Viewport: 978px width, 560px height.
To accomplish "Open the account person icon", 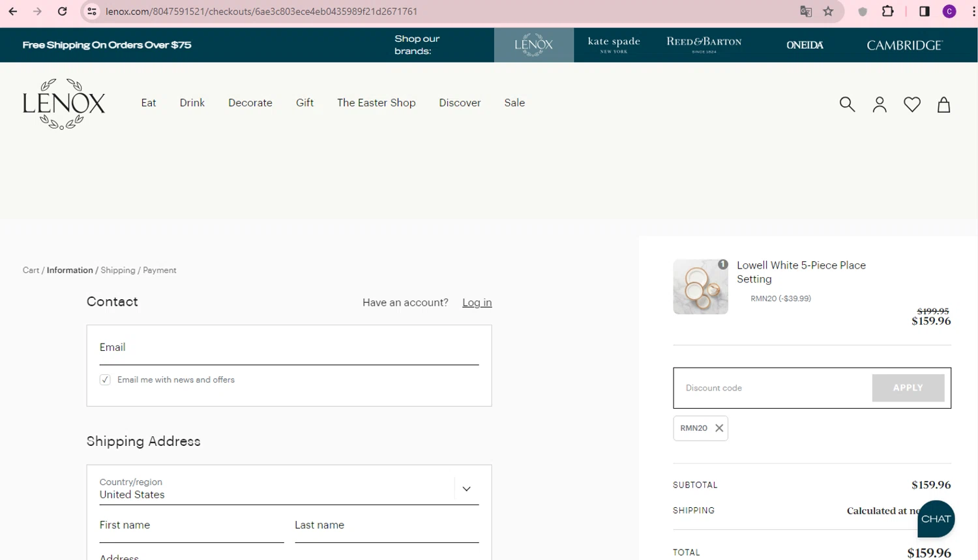I will click(880, 104).
